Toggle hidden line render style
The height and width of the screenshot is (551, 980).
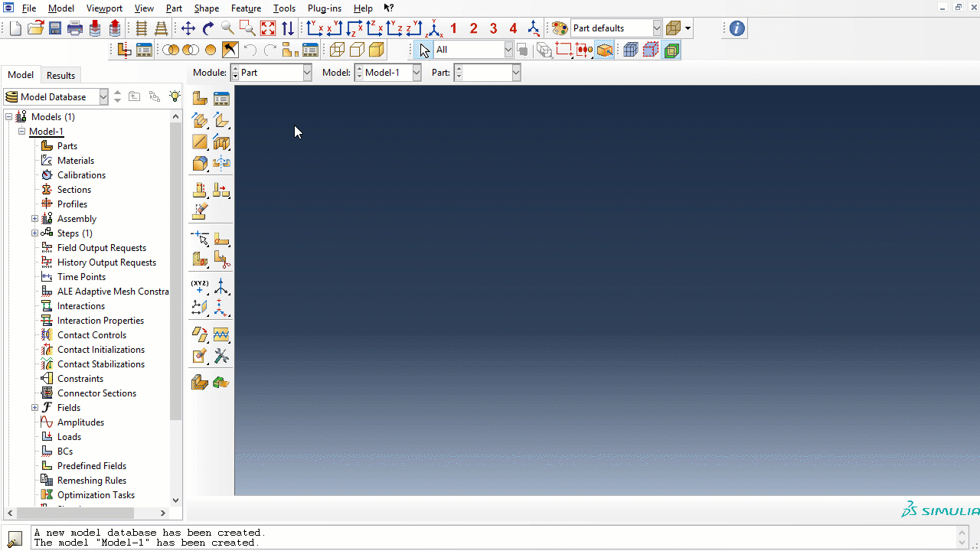357,50
